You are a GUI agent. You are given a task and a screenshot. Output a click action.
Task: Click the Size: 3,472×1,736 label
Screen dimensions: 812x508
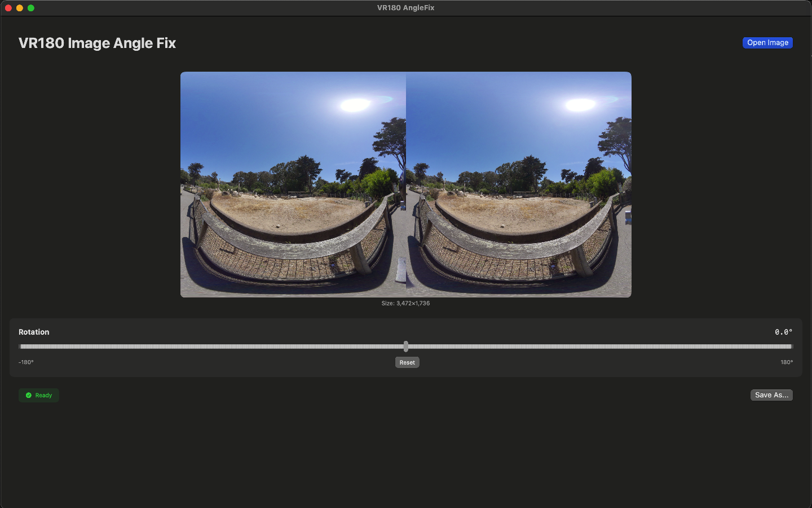[x=406, y=303]
